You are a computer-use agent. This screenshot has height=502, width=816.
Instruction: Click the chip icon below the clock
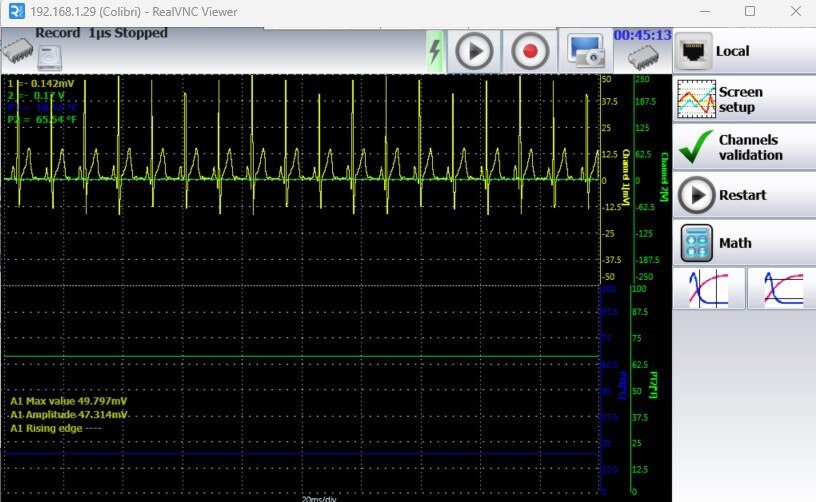click(642, 58)
